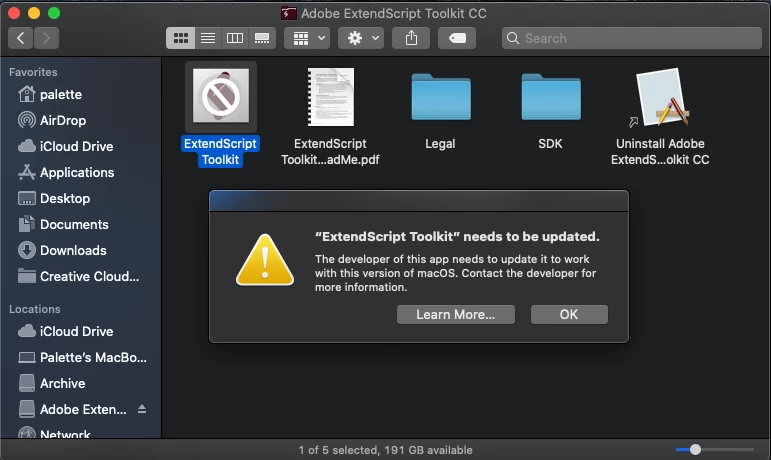The width and height of the screenshot is (771, 460).
Task: Click the Share toolbar button
Action: tap(411, 38)
